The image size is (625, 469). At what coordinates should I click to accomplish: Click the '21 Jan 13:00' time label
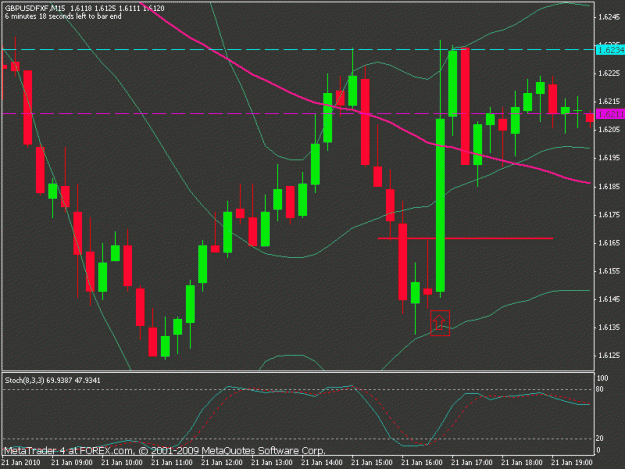click(x=272, y=463)
